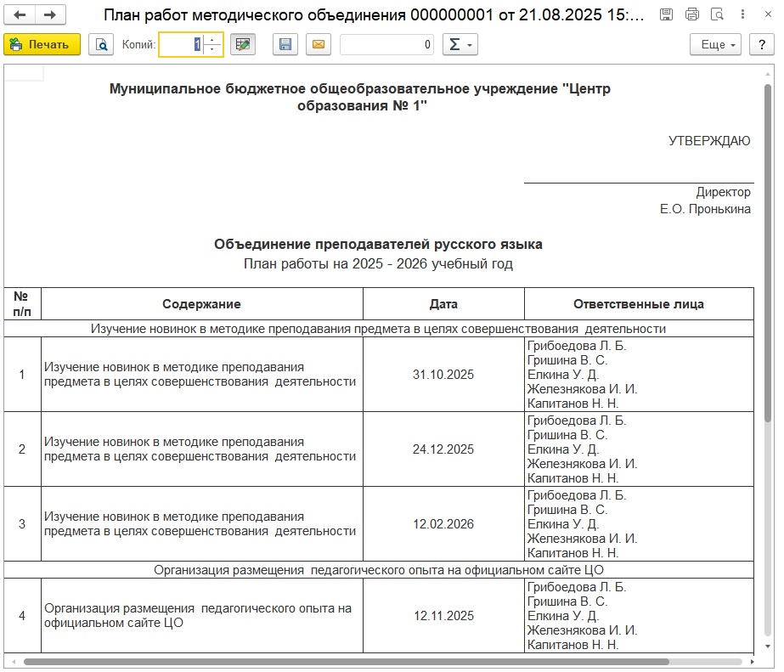This screenshot has height=672, width=784.
Task: Click the title bar preview icon
Action: point(717,15)
